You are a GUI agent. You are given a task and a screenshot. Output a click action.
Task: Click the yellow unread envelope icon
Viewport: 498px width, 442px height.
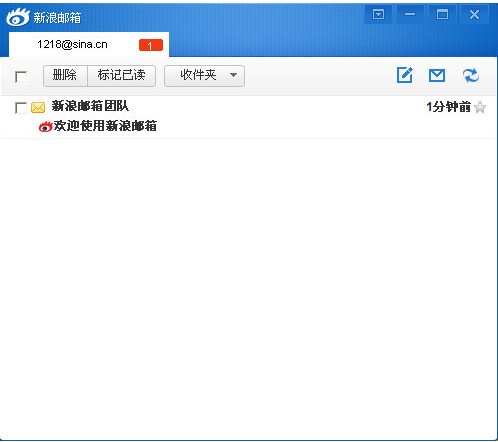coord(38,108)
